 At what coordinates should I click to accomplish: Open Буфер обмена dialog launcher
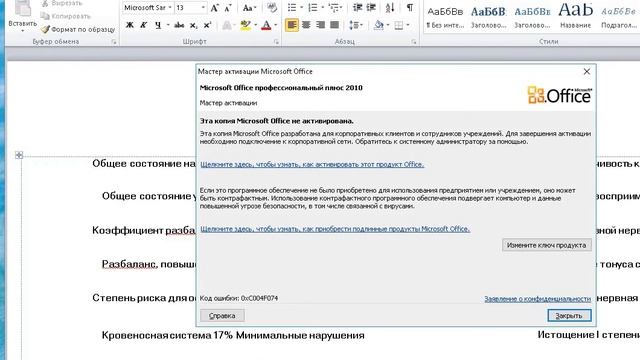tap(114, 42)
